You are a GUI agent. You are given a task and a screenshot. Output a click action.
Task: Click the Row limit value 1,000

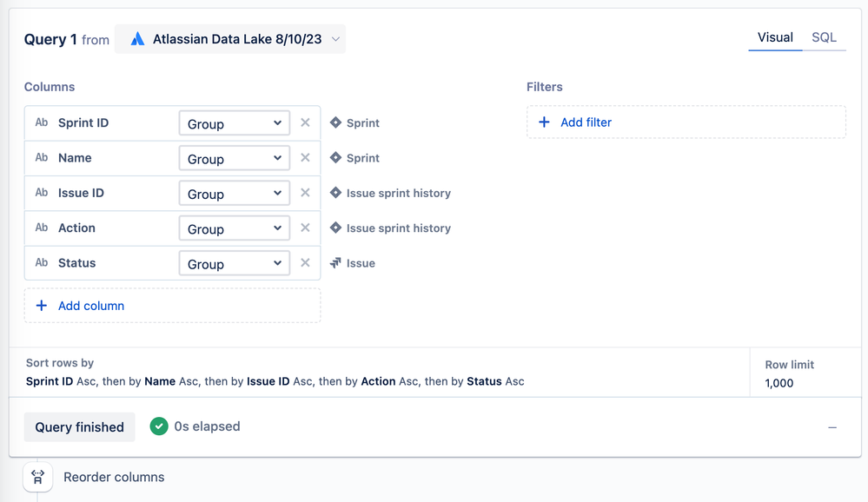[779, 383]
